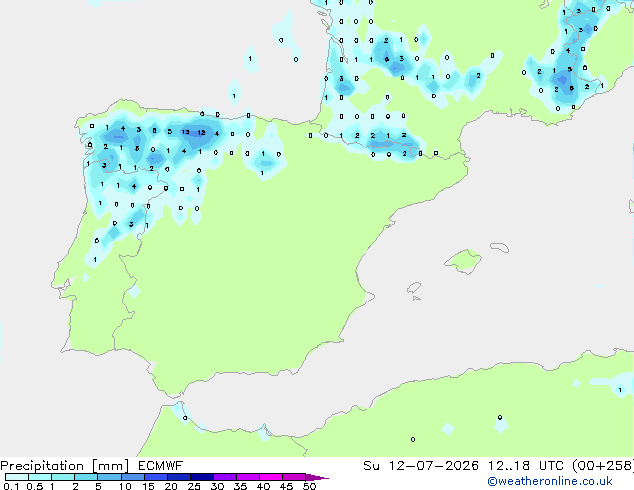Click the 'ECMWF' model label
The height and width of the screenshot is (490, 634).
coord(160,466)
